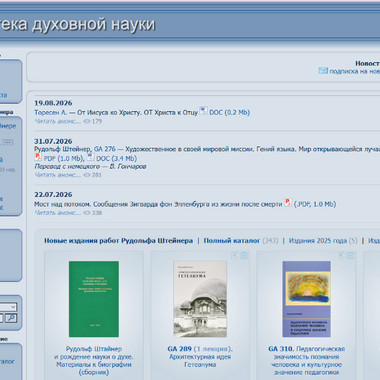Click the site title духовной науки header
Viewport: 380px width, 380px height.
(x=77, y=25)
